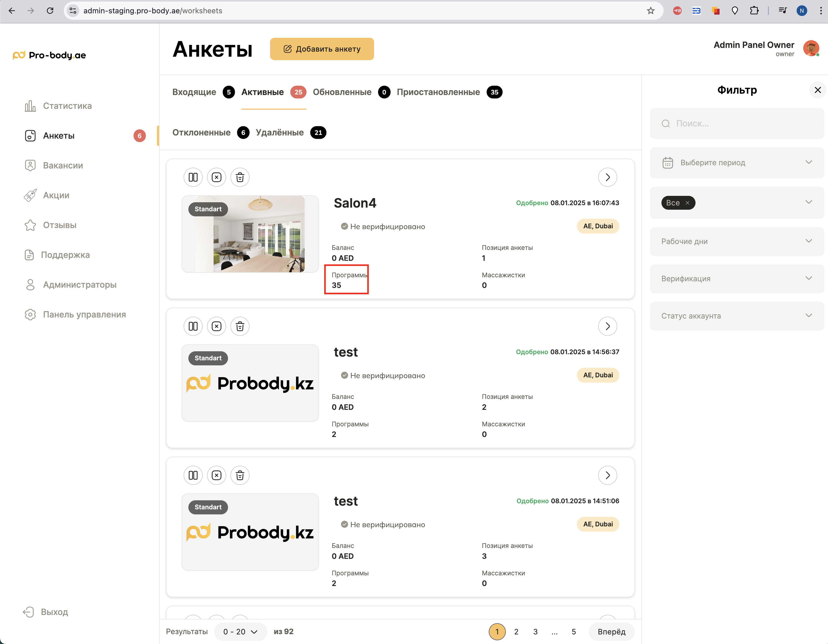This screenshot has width=828, height=644.
Task: Open results per page 0 - 20 selector
Action: (x=240, y=631)
